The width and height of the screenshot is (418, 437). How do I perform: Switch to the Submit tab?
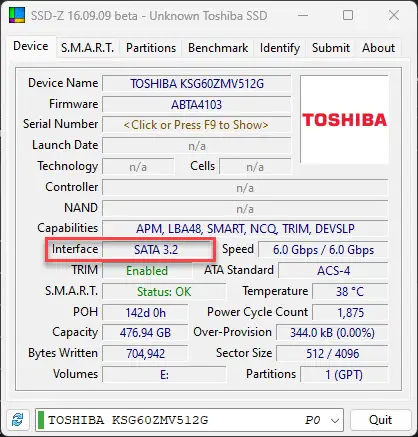(x=331, y=48)
